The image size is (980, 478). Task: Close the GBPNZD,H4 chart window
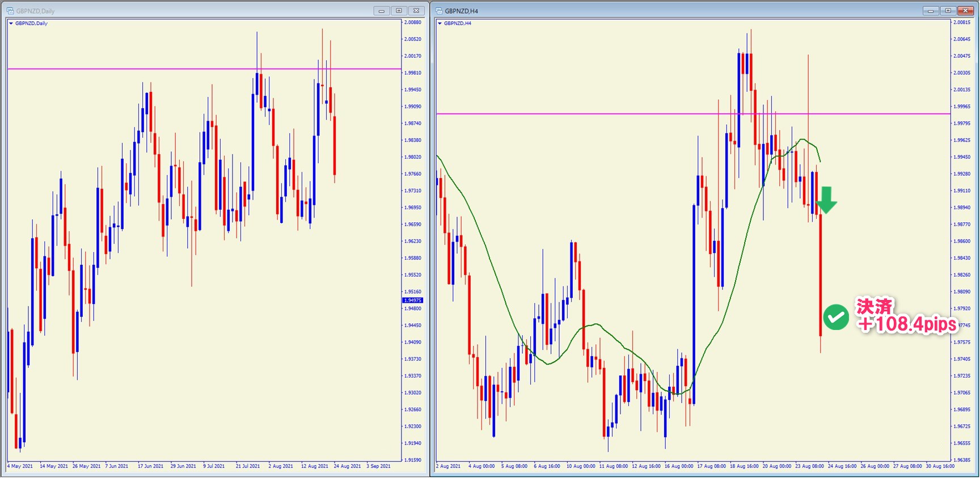coord(965,11)
